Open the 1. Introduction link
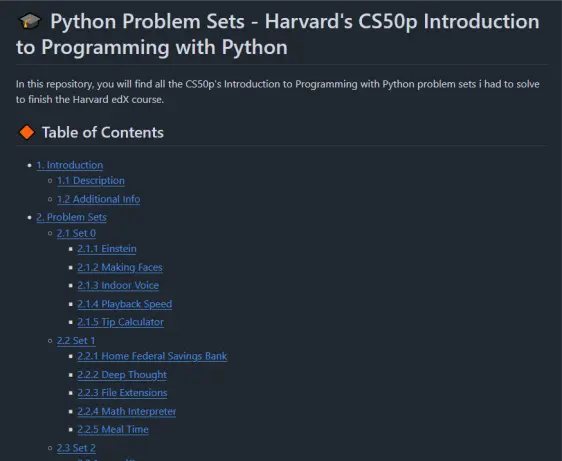Viewport: 562px width, 461px height. (x=70, y=165)
